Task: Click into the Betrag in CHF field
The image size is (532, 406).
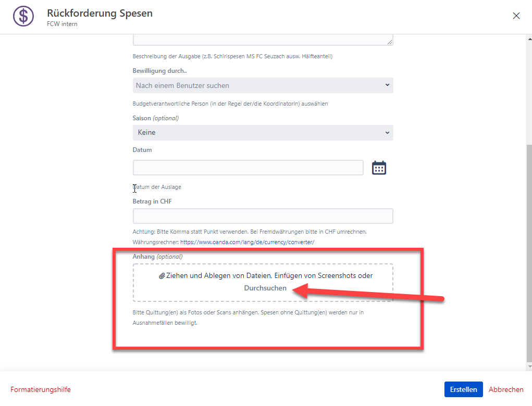Action: [x=263, y=216]
